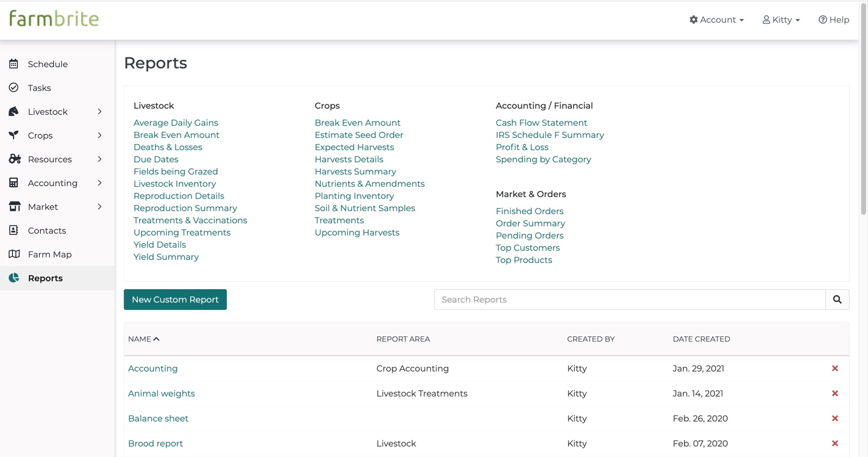Click the Reports pie chart icon
868x457 pixels.
click(13, 278)
